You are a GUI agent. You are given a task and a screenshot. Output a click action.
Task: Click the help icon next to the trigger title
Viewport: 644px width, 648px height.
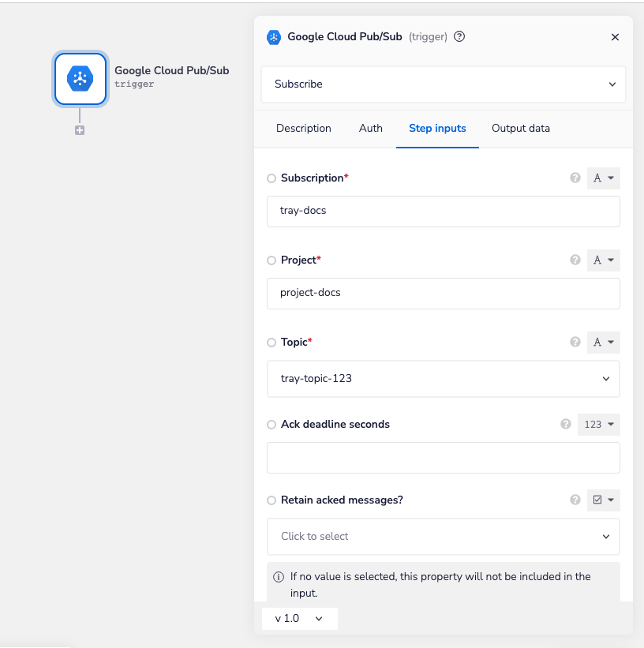[x=460, y=36]
